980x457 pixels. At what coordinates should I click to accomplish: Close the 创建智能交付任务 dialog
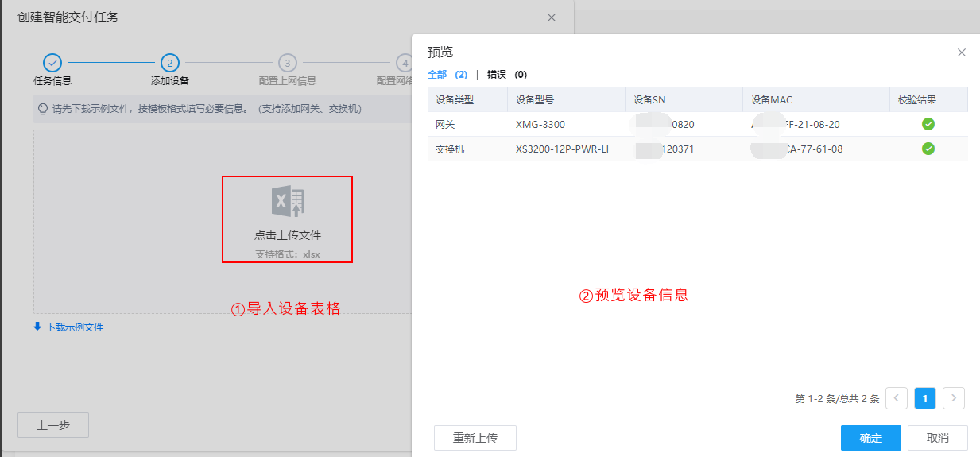tap(552, 17)
